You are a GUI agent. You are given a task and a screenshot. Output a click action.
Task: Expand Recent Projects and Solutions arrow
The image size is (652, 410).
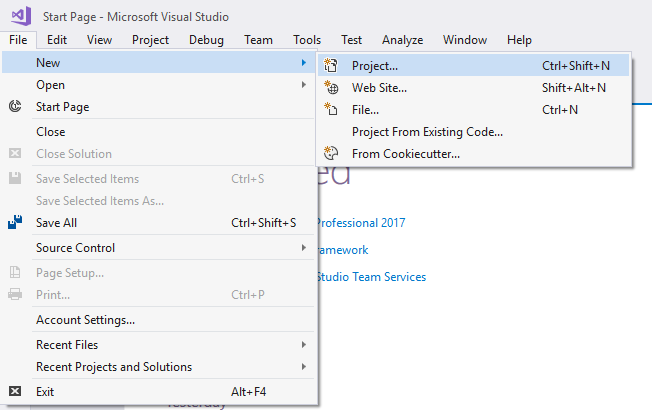pos(304,366)
